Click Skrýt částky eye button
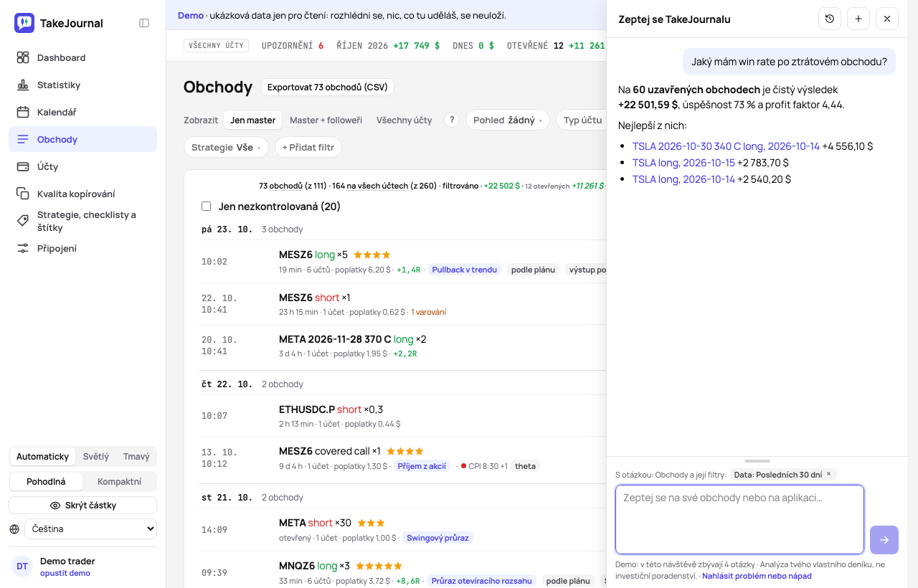This screenshot has width=918, height=588. 82,506
